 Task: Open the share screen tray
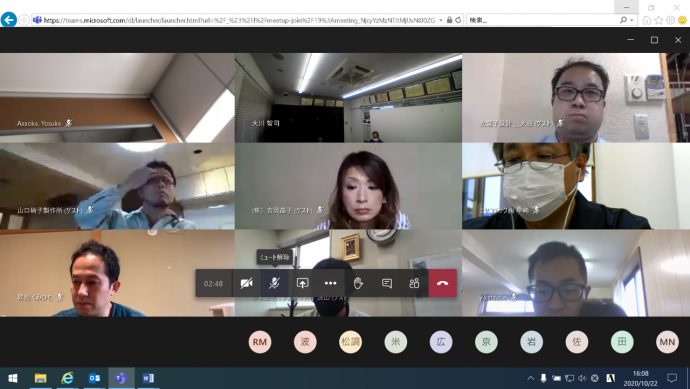click(302, 283)
